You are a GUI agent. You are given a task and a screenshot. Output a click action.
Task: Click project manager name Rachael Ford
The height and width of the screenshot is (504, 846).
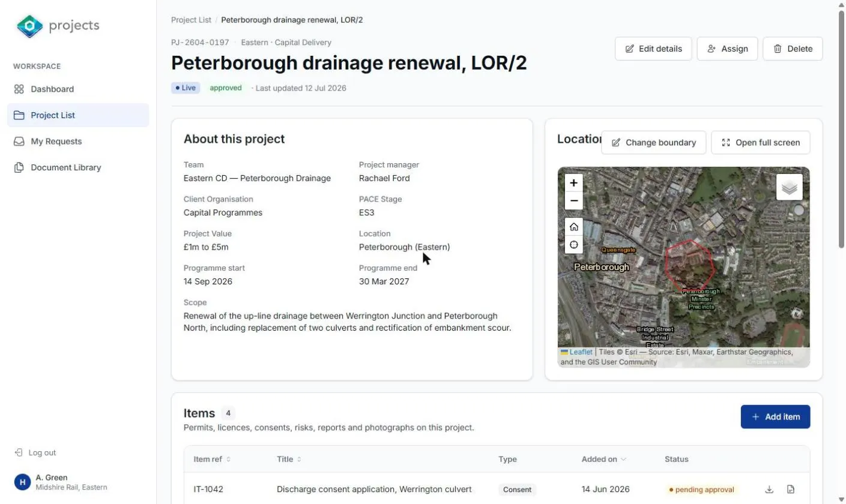point(384,178)
